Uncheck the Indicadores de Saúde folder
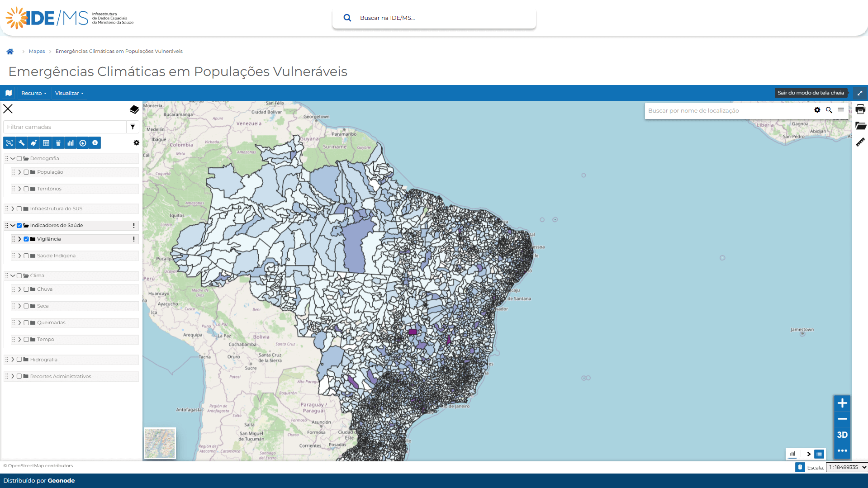This screenshot has height=488, width=868. pos(19,225)
